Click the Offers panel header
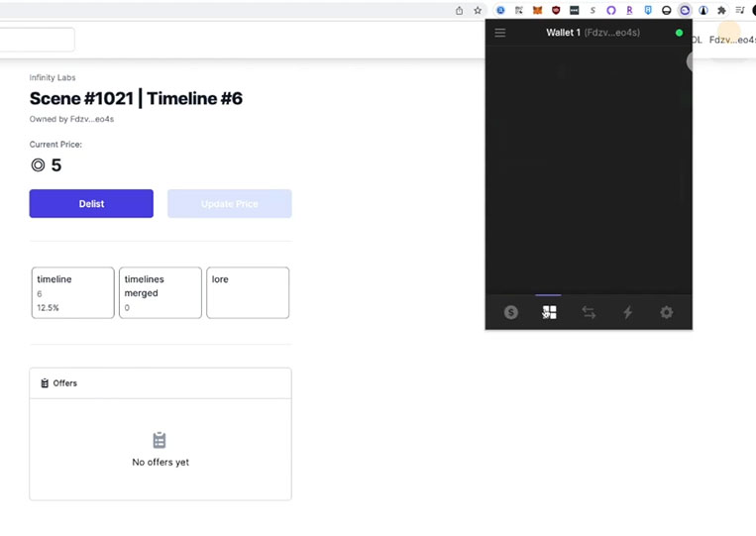The height and width of the screenshot is (536, 756). click(161, 383)
